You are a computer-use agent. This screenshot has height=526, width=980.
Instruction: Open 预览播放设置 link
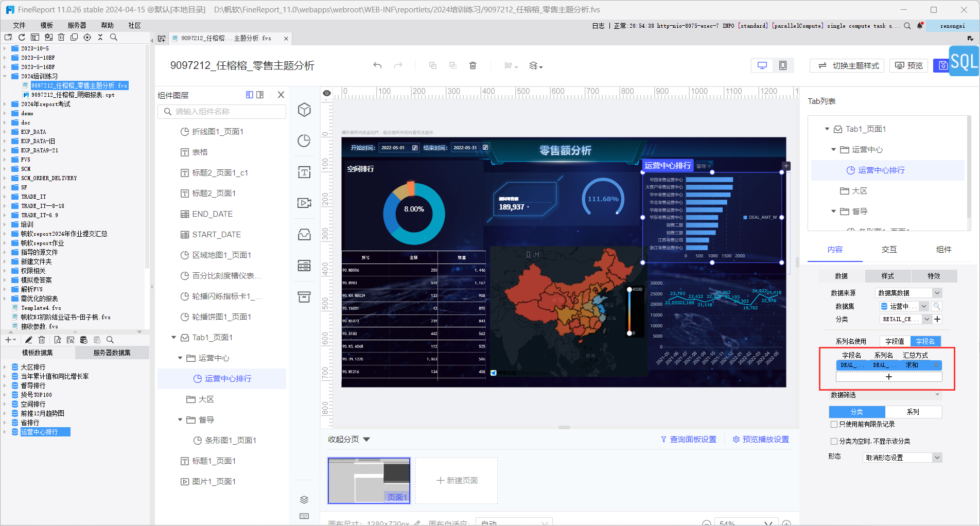click(761, 440)
